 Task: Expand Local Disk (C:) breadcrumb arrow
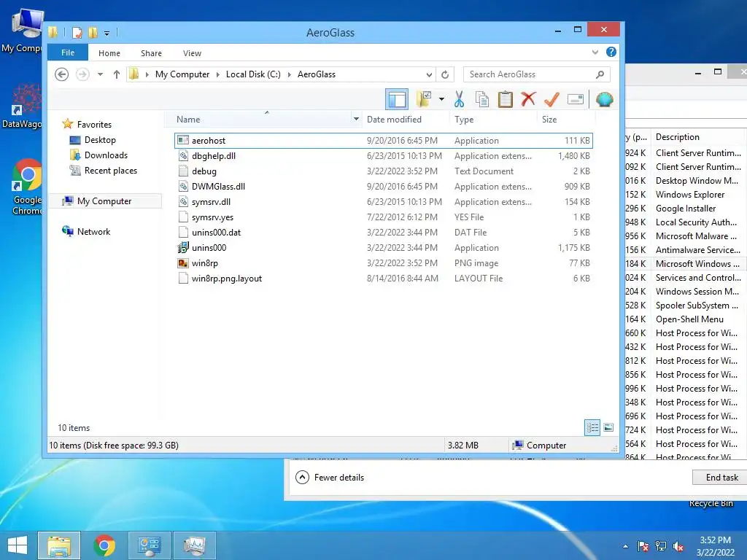point(289,74)
